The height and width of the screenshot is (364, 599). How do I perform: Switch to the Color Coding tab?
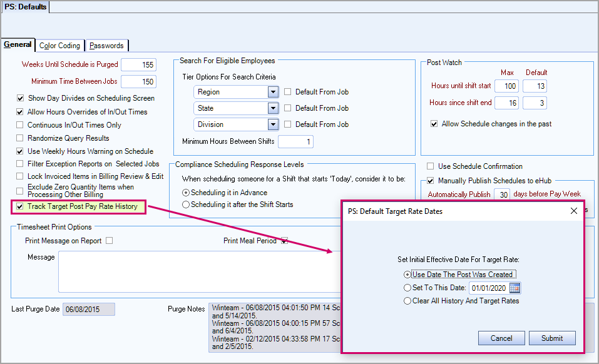pyautogui.click(x=59, y=46)
